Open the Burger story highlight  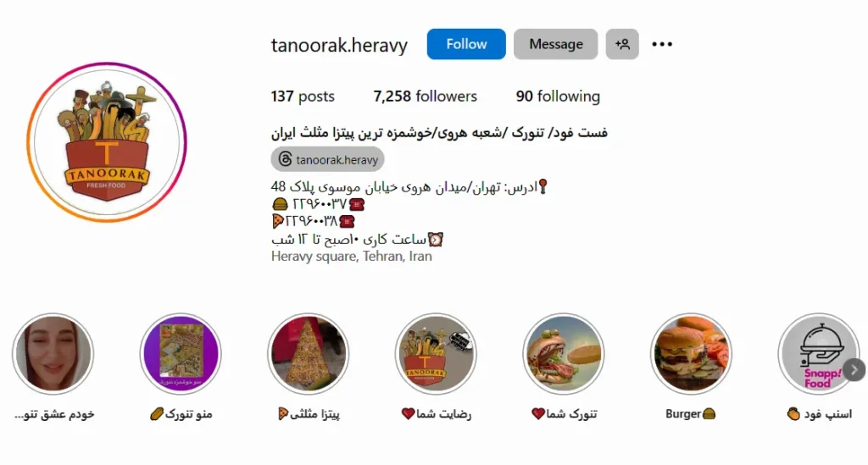(x=691, y=354)
